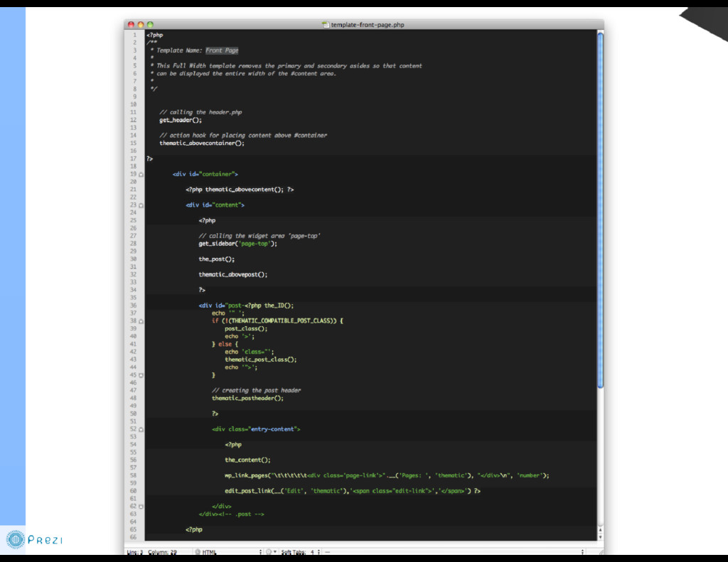This screenshot has height=562, width=728.
Task: Open the gear bundle menu in status bar
Action: (x=271, y=552)
